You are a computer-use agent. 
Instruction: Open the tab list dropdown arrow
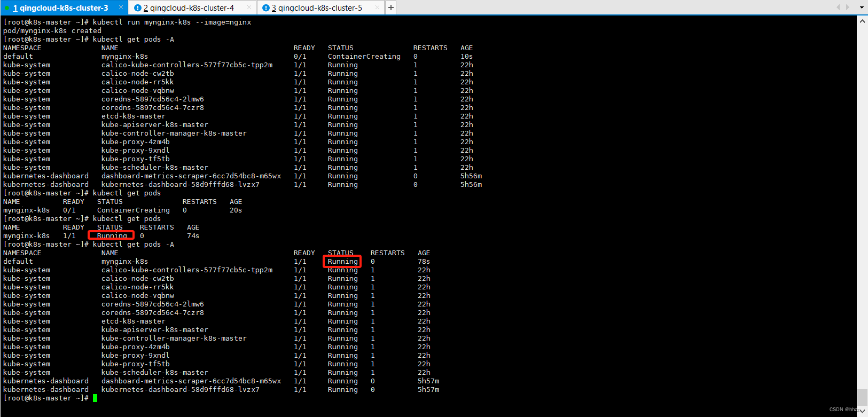(862, 7)
